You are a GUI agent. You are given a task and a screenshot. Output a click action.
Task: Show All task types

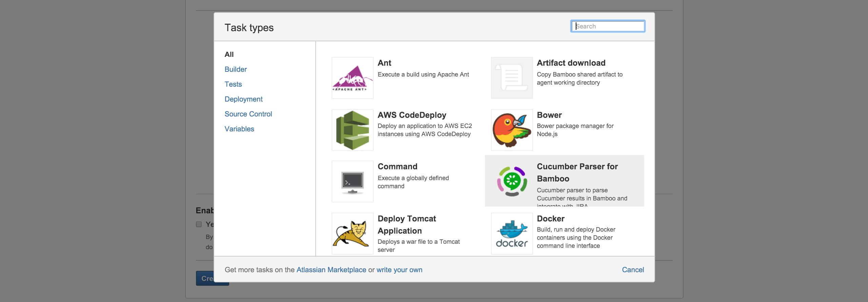tap(229, 54)
